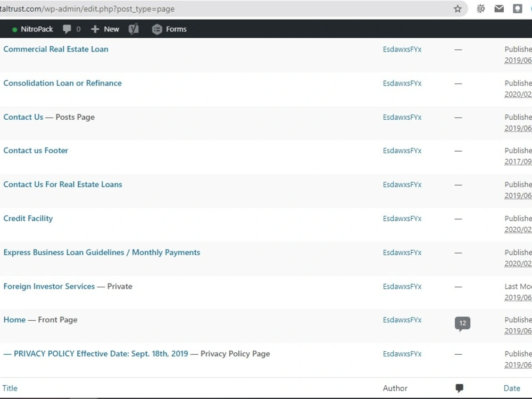Click the Author footer column label
The height and width of the screenshot is (399, 532).
(395, 388)
